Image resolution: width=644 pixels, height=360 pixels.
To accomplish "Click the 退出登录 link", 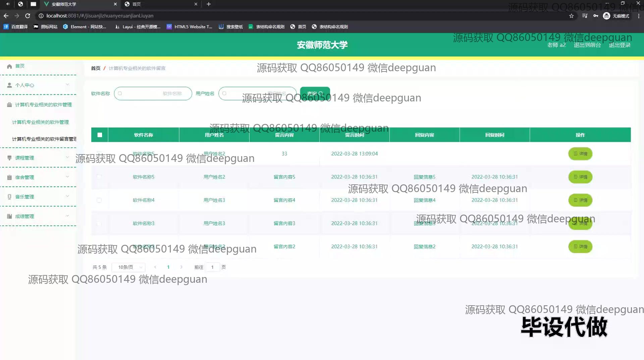I will click(620, 45).
